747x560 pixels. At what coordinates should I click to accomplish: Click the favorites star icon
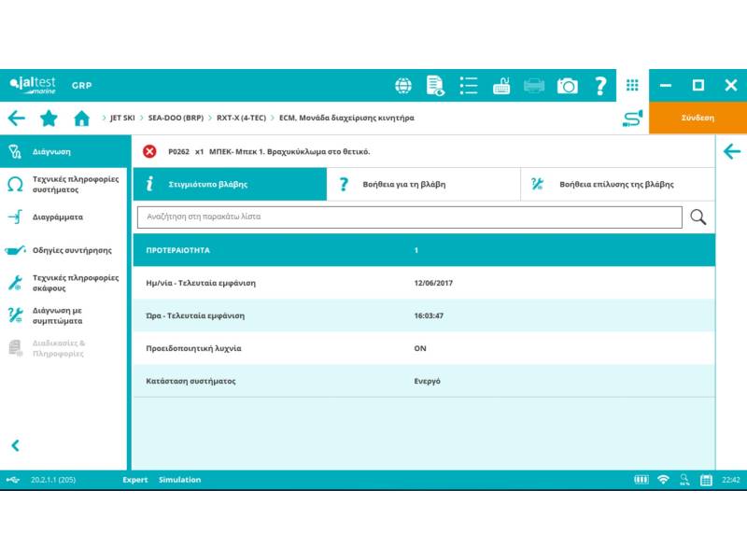[49, 119]
